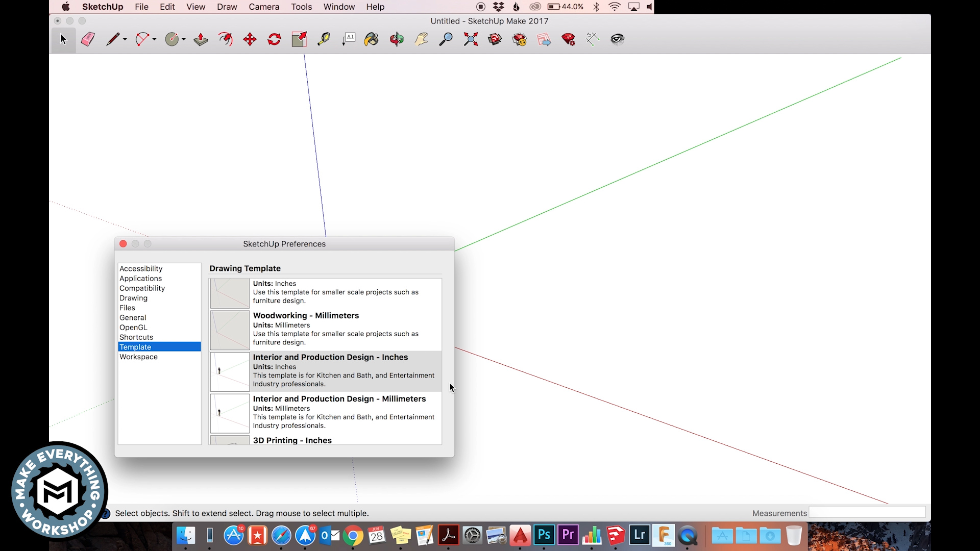Select the Scale tool
980x551 pixels.
[x=299, y=39]
